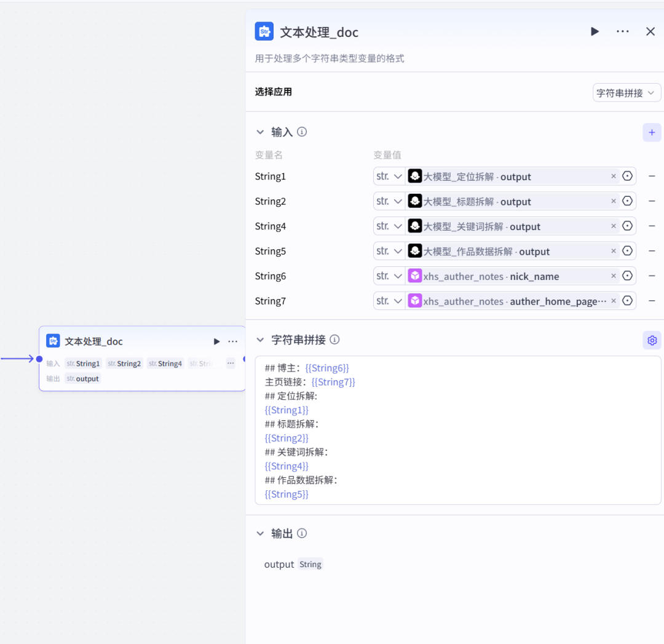Close the 文本处理_doc side panel

point(650,31)
